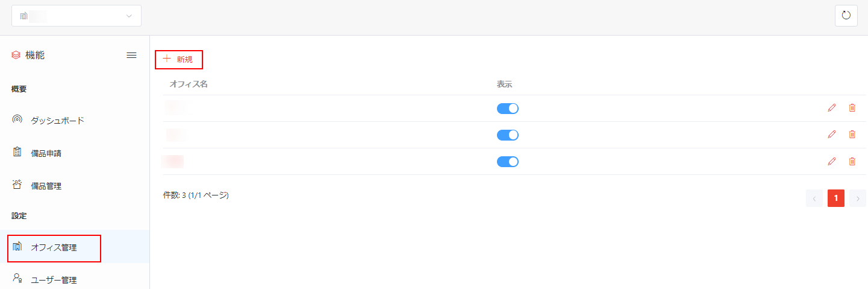Click the edit pencil in the third office row
The image size is (868, 289).
pos(832,161)
